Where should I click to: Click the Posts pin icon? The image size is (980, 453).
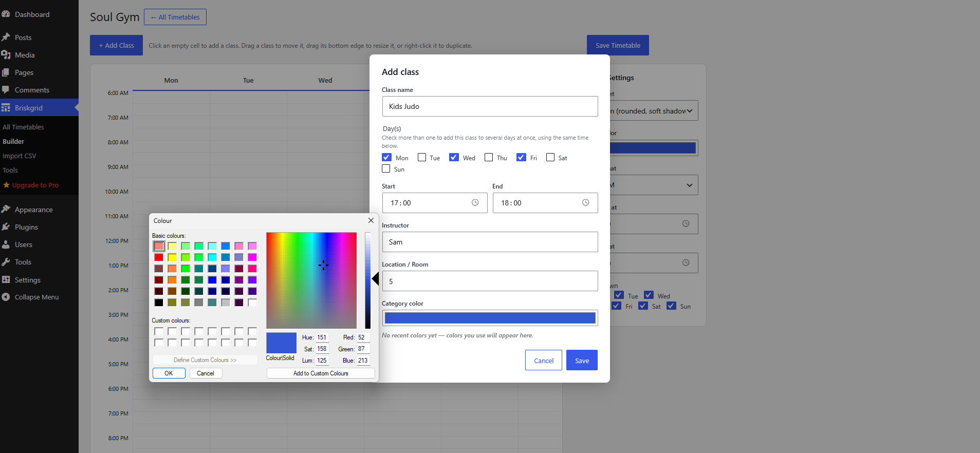pos(6,37)
